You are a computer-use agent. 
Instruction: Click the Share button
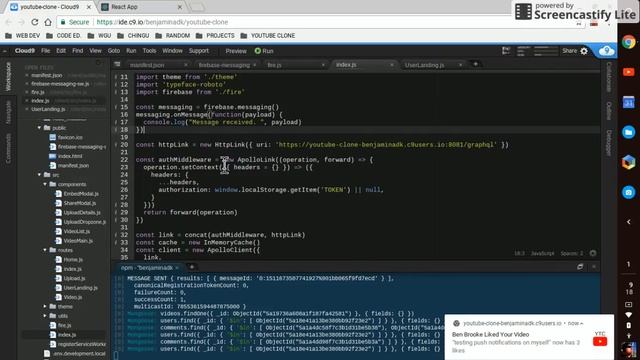tap(569, 51)
